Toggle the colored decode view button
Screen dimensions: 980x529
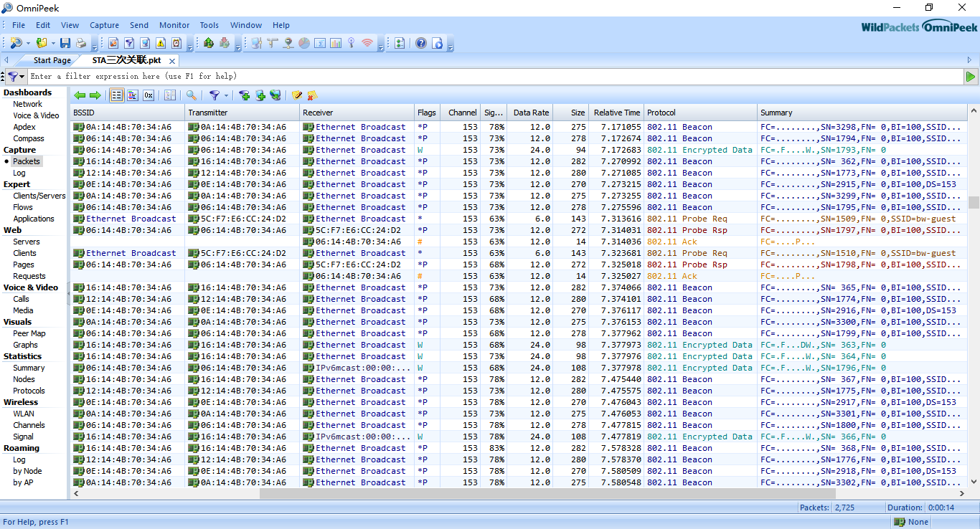[133, 95]
